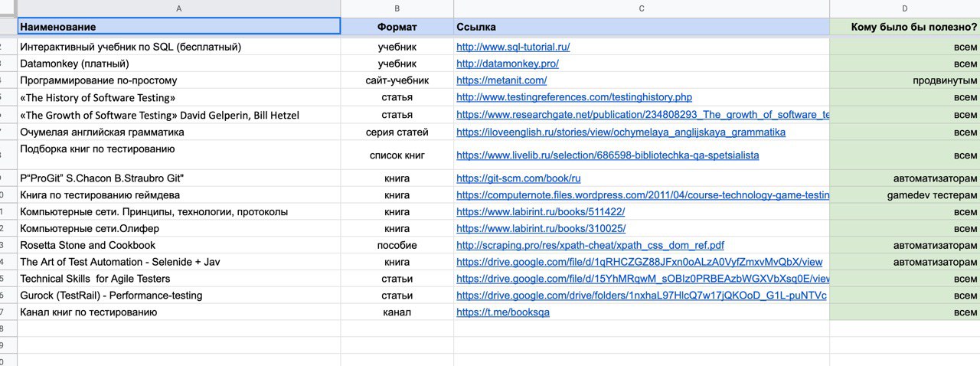Viewport: 980px width, 366px height.
Task: Select the 'серия статей' format cell
Action: [x=397, y=132]
